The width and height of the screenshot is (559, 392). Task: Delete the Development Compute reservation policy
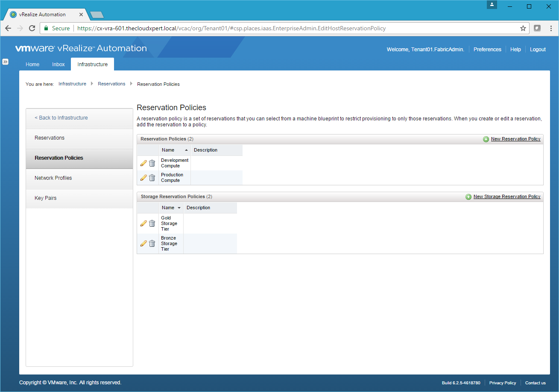(152, 163)
